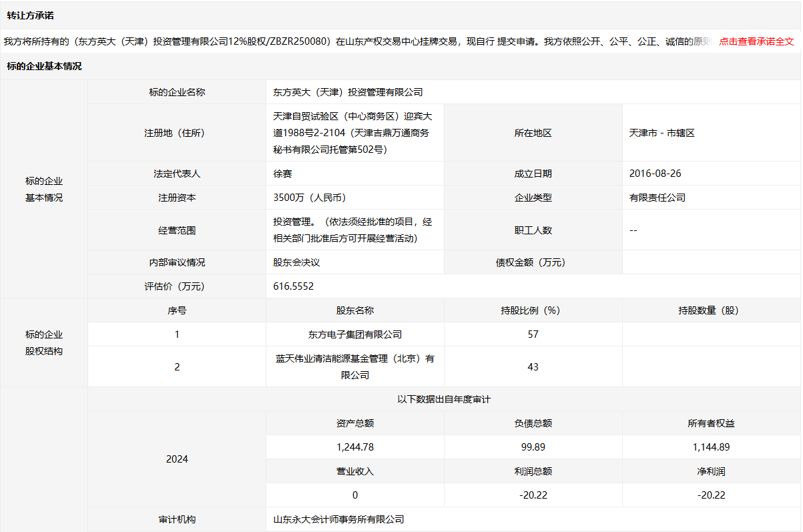Click internal review value 股东会决议
Image resolution: width=803 pixels, height=532 pixels.
pyautogui.click(x=296, y=262)
